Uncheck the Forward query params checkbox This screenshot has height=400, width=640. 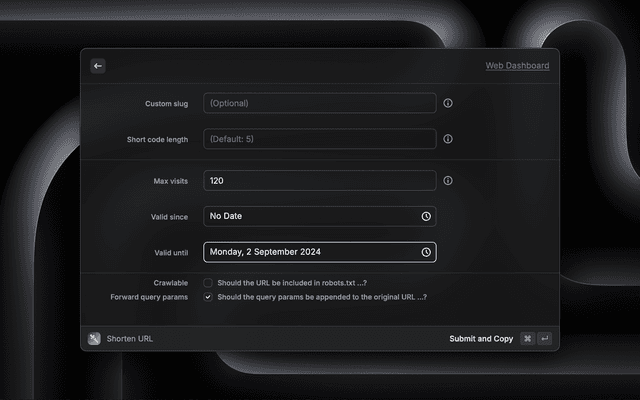[x=208, y=297]
